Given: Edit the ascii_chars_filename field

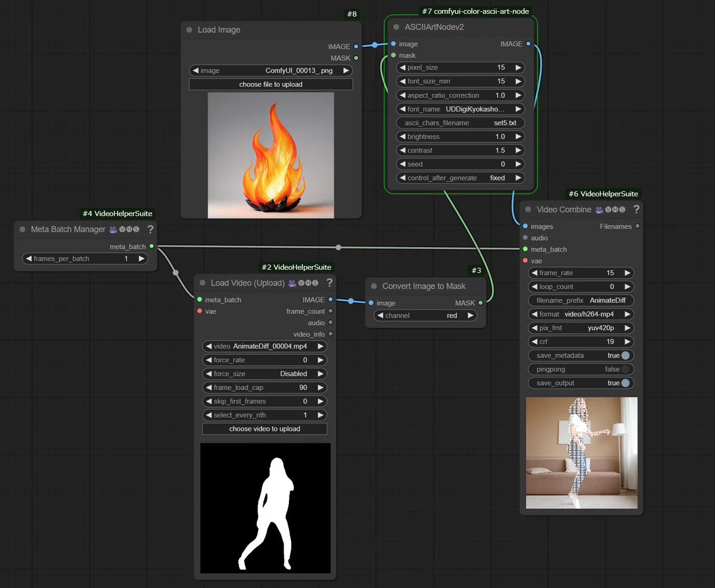Looking at the screenshot, I should coord(461,123).
